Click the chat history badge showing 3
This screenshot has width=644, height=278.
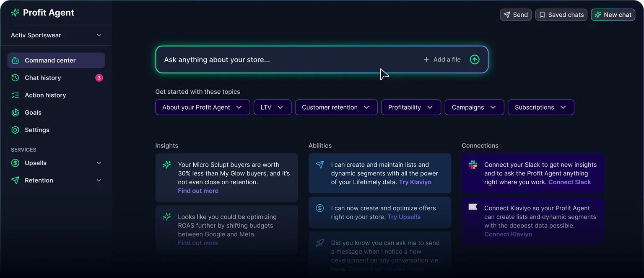tap(99, 77)
